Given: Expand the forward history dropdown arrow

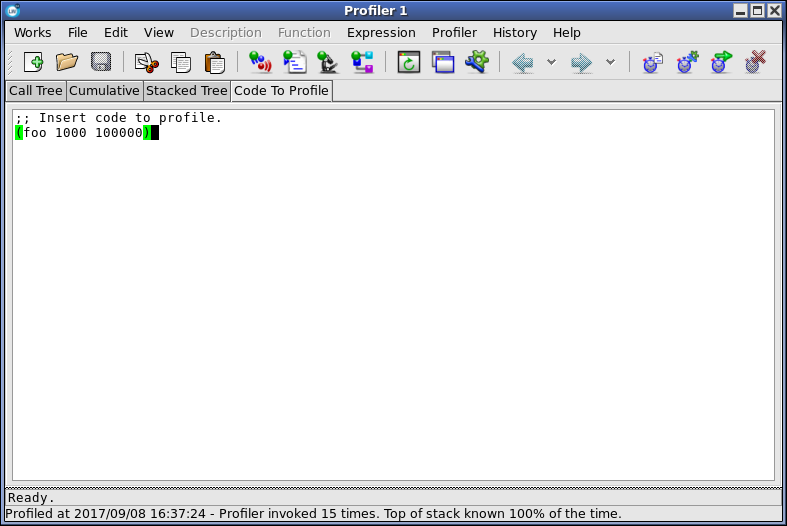Looking at the screenshot, I should (610, 62).
